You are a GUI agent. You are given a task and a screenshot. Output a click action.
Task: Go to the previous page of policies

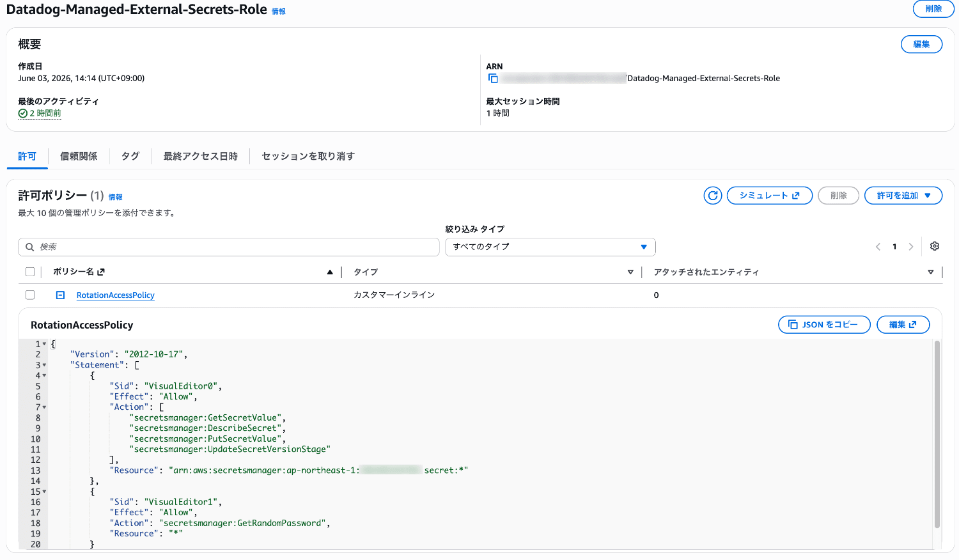click(x=878, y=247)
